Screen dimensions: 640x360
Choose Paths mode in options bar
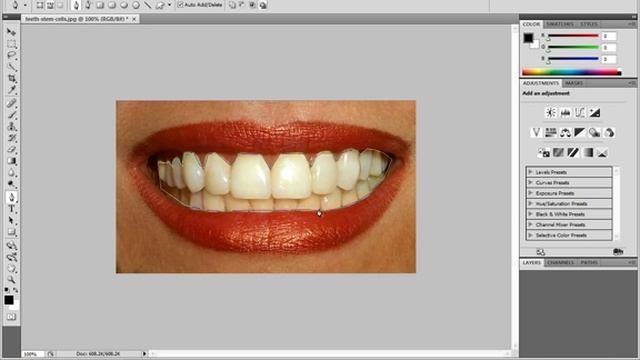(x=50, y=5)
